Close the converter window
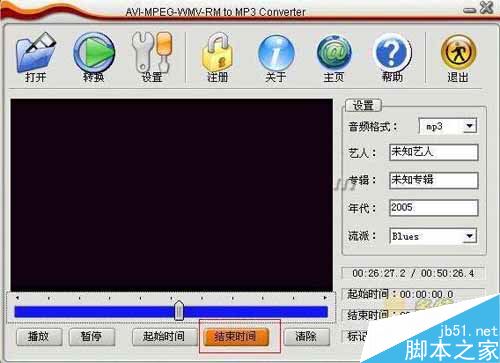 pos(487,7)
